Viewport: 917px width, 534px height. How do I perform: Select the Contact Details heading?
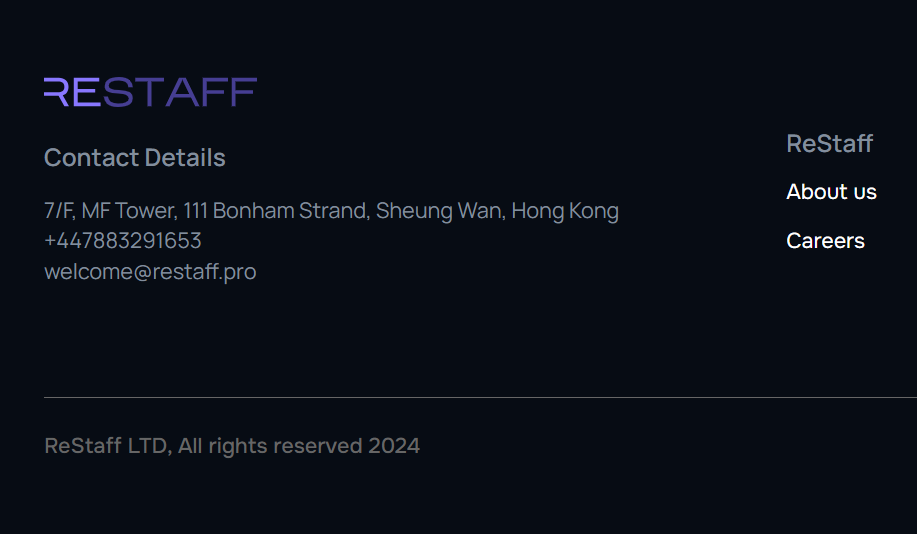coord(134,158)
